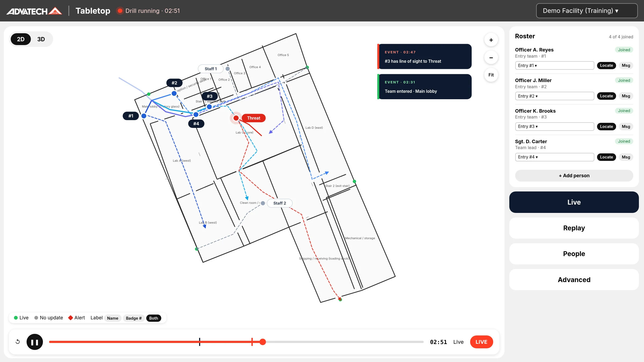Click the red timeline event marker
Viewport: 644px width, 362px height.
click(252, 342)
